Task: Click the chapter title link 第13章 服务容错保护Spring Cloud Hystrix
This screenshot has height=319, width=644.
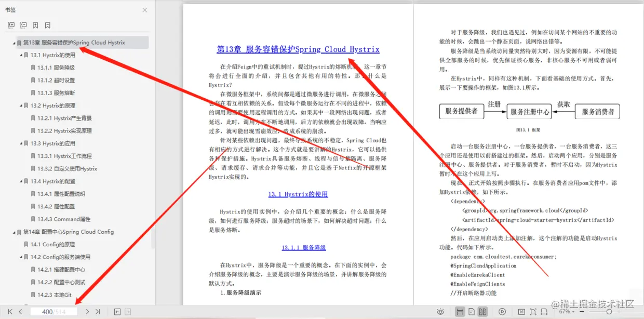Action: click(x=298, y=50)
